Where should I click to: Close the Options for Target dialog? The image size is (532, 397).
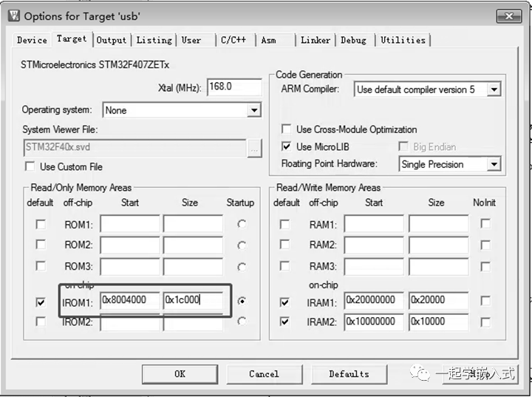[508, 15]
